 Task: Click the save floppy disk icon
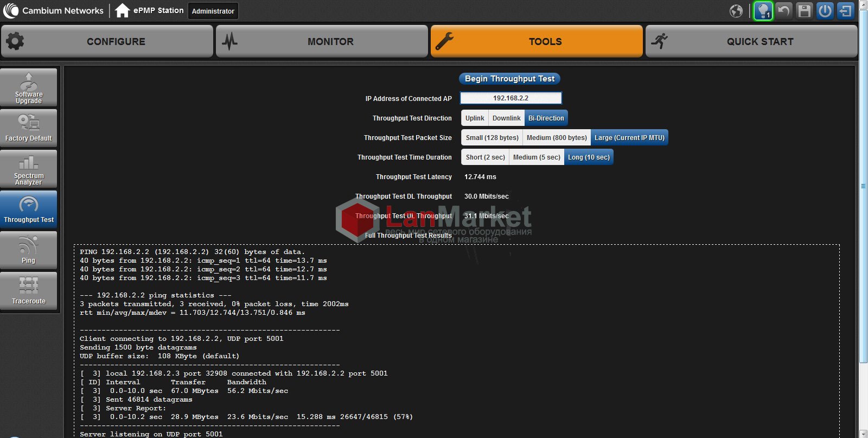coord(804,11)
